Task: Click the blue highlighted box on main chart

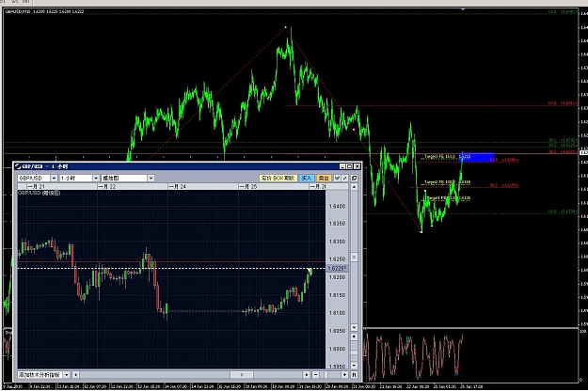Action: (x=478, y=157)
